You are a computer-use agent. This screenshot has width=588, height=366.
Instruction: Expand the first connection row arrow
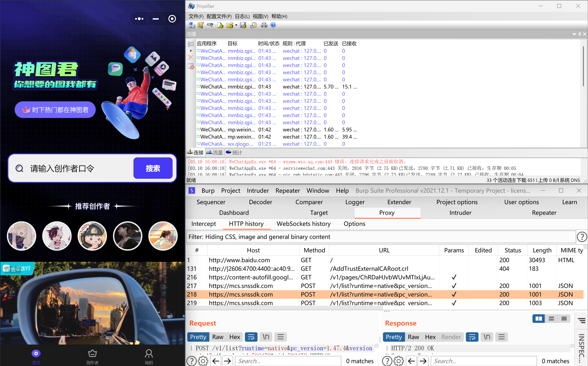point(191,51)
